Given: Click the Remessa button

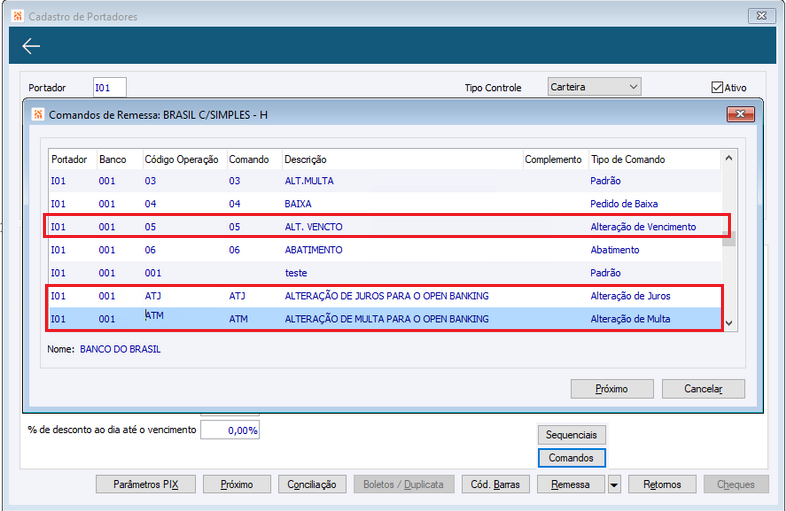Looking at the screenshot, I should [571, 484].
